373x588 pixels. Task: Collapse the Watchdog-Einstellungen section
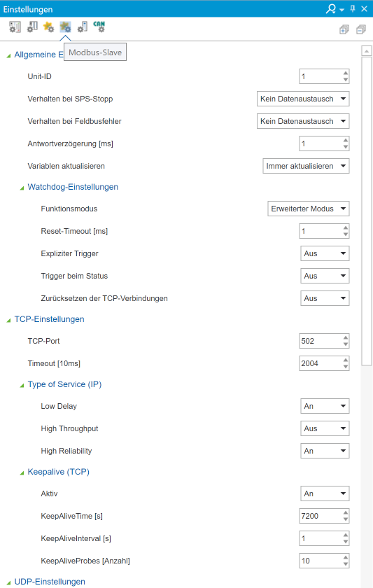(22, 188)
